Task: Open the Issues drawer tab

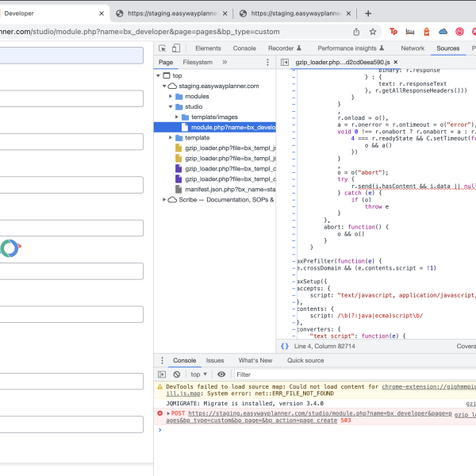Action: [215, 360]
